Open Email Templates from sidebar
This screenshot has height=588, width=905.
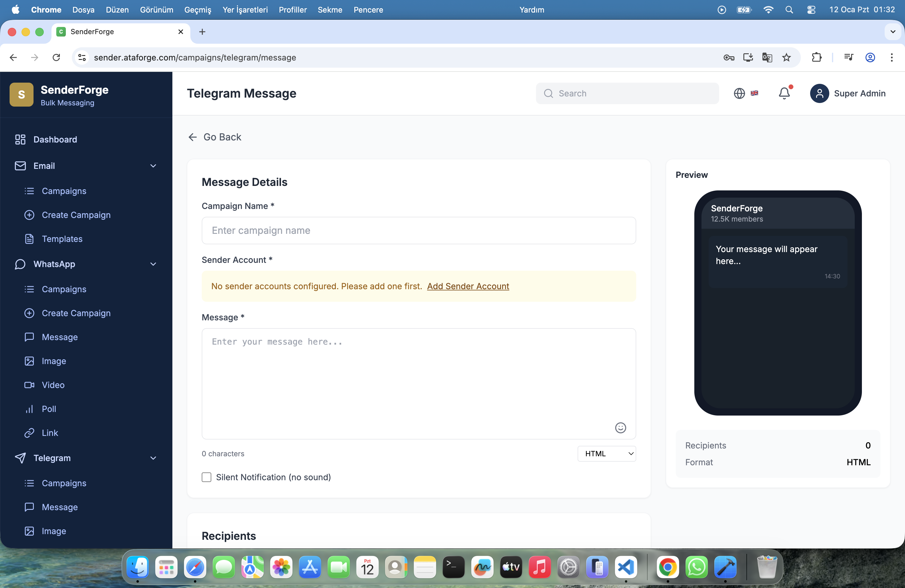pyautogui.click(x=62, y=239)
